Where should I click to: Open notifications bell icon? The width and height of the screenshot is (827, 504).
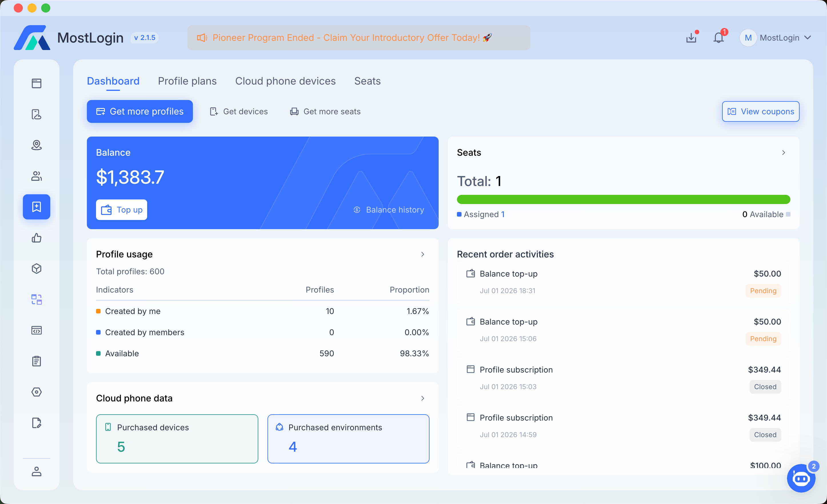pos(719,38)
